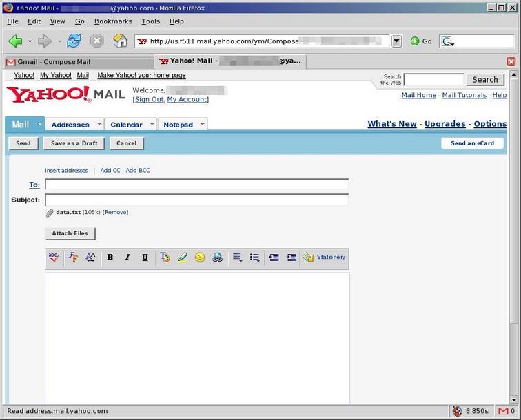Click the Gmail notifier icon in status bar
Screen dimensions: 521x420
tap(503, 411)
